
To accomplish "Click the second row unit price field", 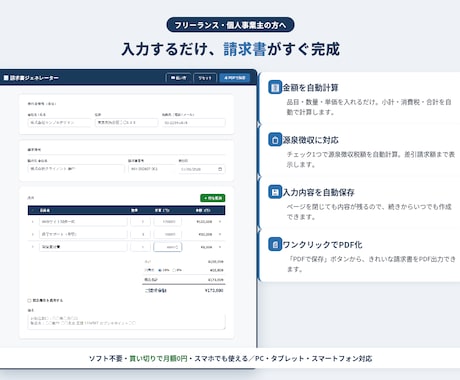I will click(168, 234).
